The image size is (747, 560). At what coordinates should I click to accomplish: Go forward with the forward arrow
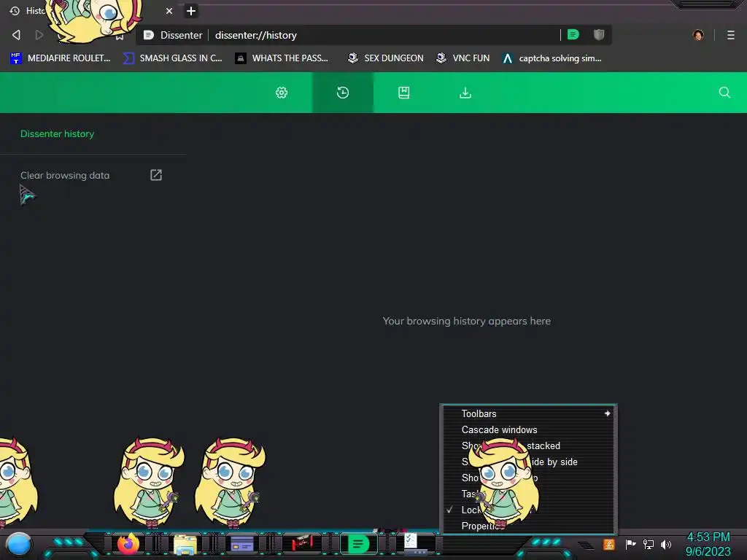coord(39,35)
